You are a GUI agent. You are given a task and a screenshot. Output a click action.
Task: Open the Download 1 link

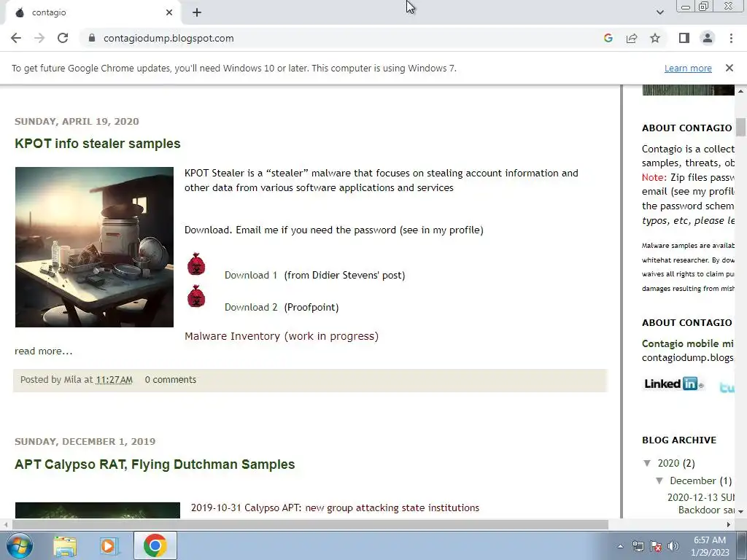point(251,275)
